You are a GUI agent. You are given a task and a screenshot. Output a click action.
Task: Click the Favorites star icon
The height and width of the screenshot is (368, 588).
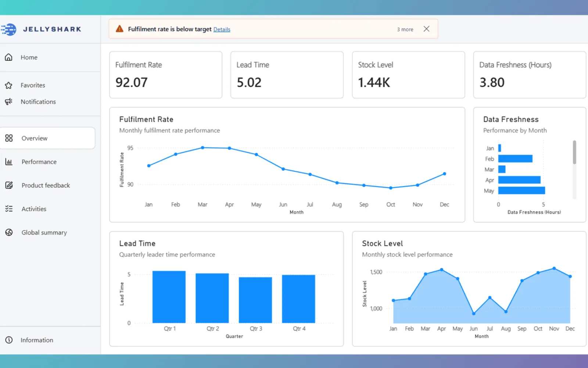8,85
